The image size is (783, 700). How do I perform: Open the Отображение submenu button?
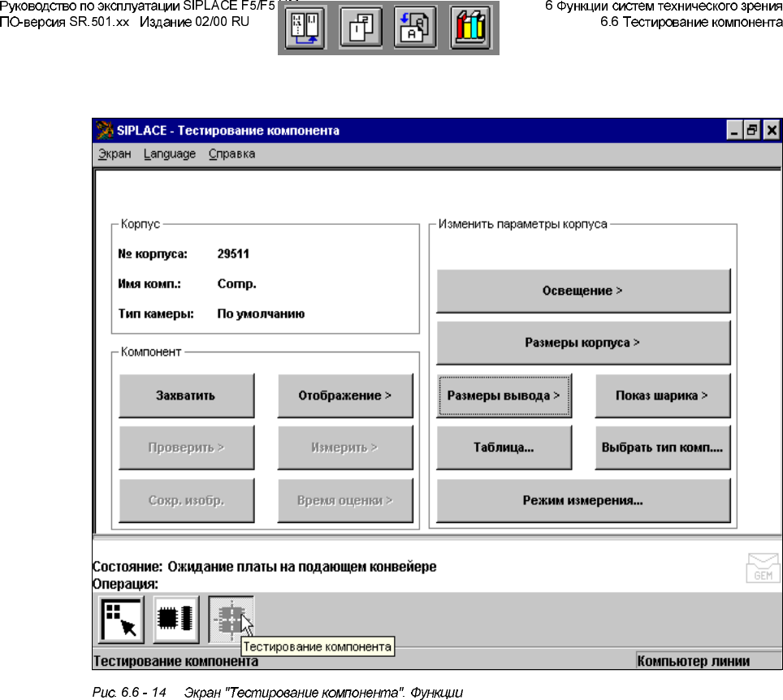click(345, 395)
